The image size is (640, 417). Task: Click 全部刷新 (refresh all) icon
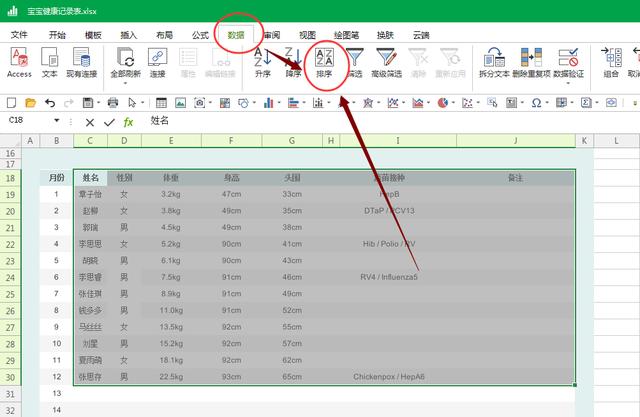click(x=125, y=57)
